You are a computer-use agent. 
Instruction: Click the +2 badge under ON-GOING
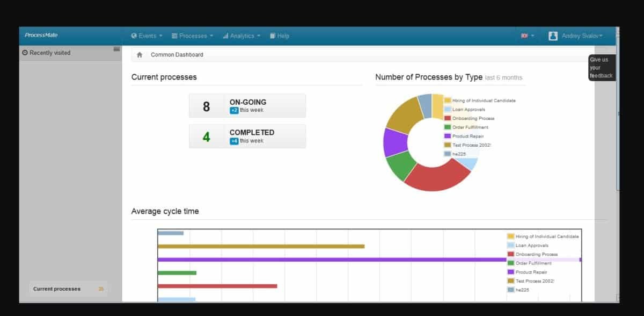coord(234,110)
